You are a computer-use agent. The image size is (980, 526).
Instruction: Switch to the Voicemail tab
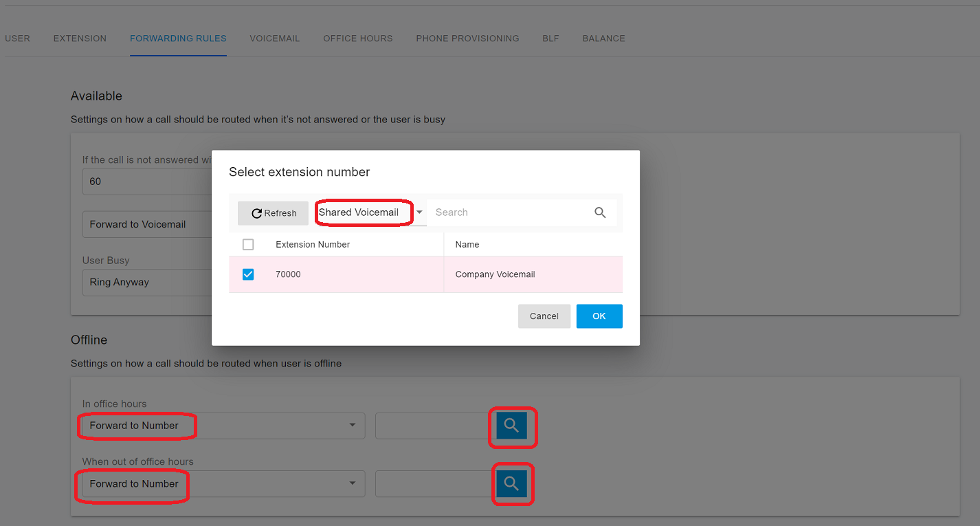tap(275, 39)
